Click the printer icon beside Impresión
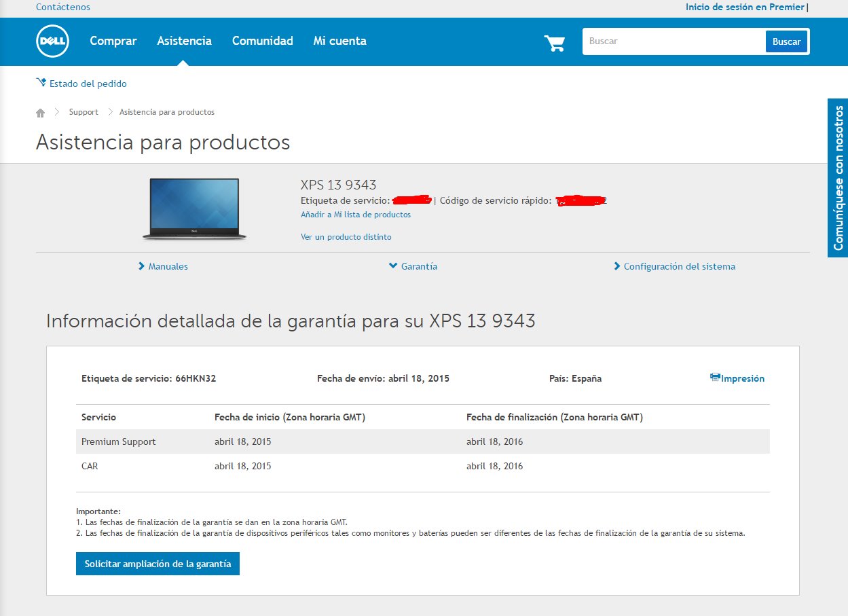Screen dimensions: 848x616 click(x=715, y=378)
